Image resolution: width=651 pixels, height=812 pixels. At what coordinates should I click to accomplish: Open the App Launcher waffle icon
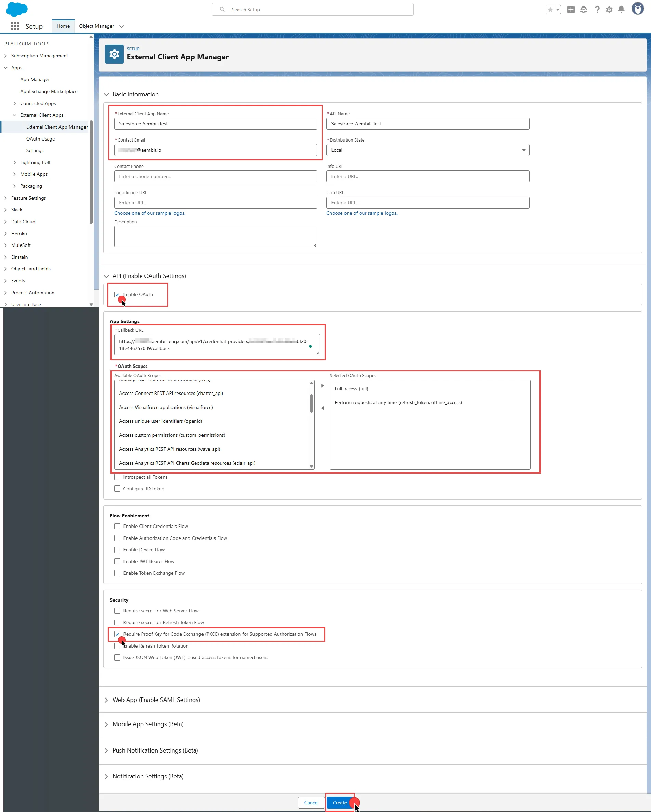tap(15, 26)
